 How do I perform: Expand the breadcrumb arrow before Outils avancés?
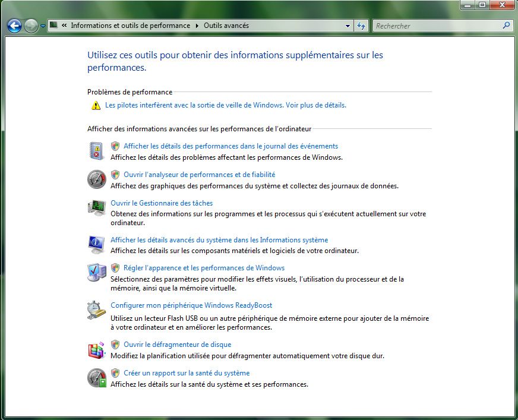(197, 26)
